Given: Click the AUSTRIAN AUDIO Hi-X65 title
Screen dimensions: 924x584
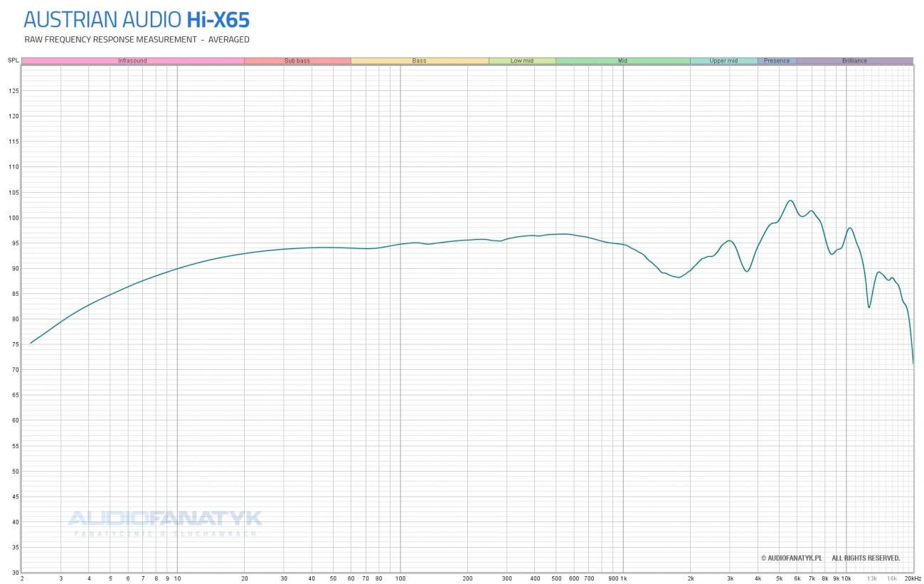Looking at the screenshot, I should click(137, 20).
